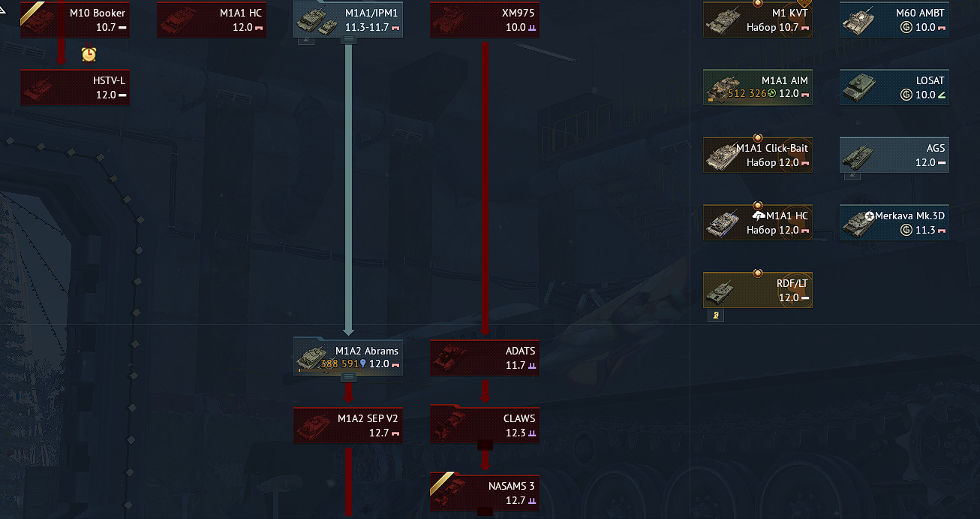Select the premium M1A1 HC pack vehicle
Screen dimensions: 980x519
(x=758, y=222)
